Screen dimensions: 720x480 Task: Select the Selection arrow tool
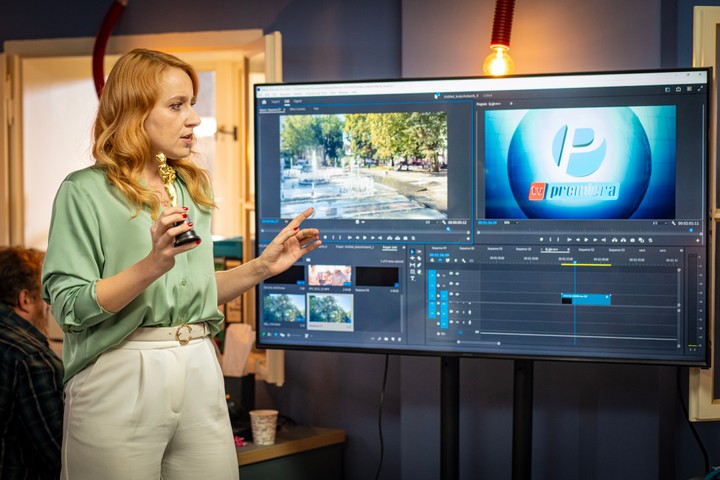click(411, 253)
